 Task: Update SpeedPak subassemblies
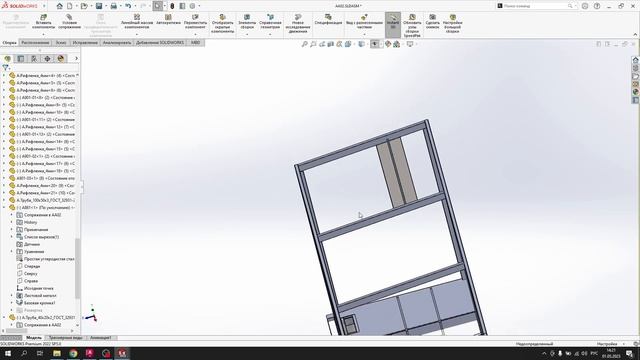[x=412, y=25]
